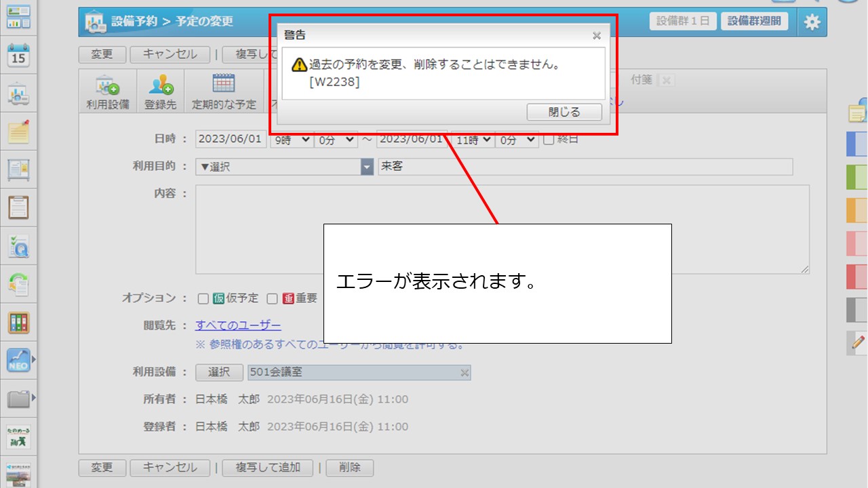Open the 利用目的 selection dropdown
Image resolution: width=868 pixels, height=488 pixels.
click(366, 166)
